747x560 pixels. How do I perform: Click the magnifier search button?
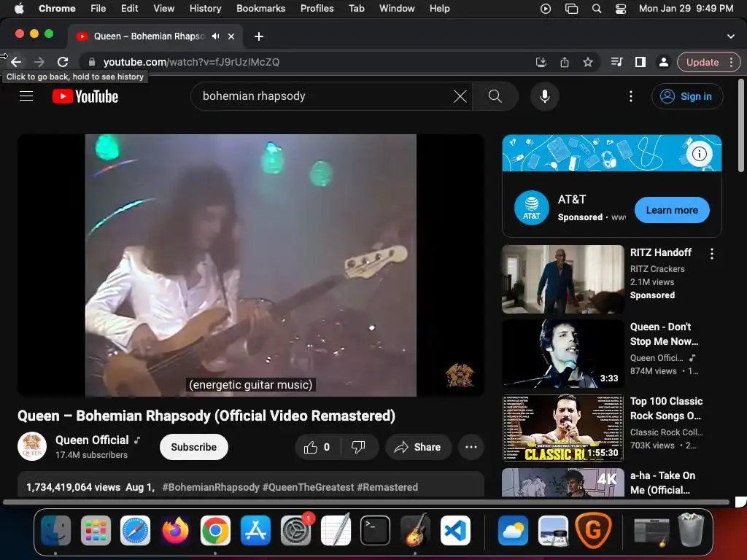pyautogui.click(x=495, y=96)
